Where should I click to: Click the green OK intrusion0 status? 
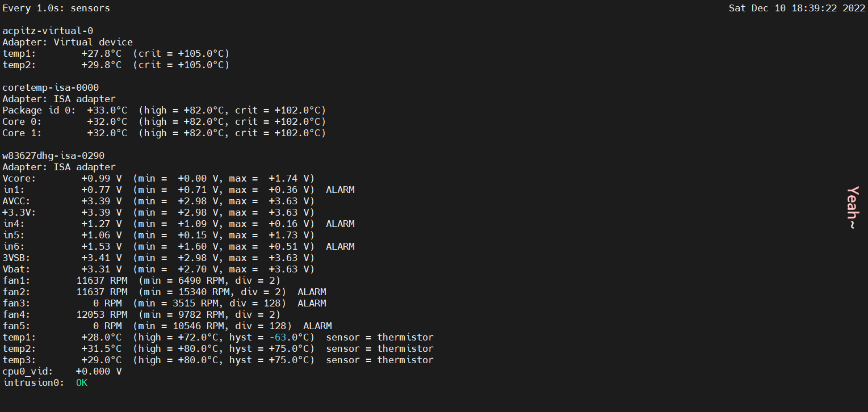[82, 382]
